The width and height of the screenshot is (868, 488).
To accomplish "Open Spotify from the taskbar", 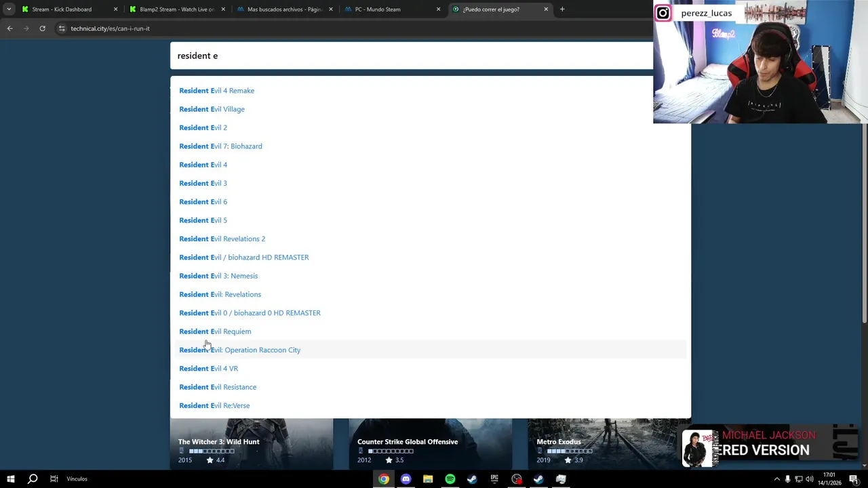I will [x=450, y=479].
